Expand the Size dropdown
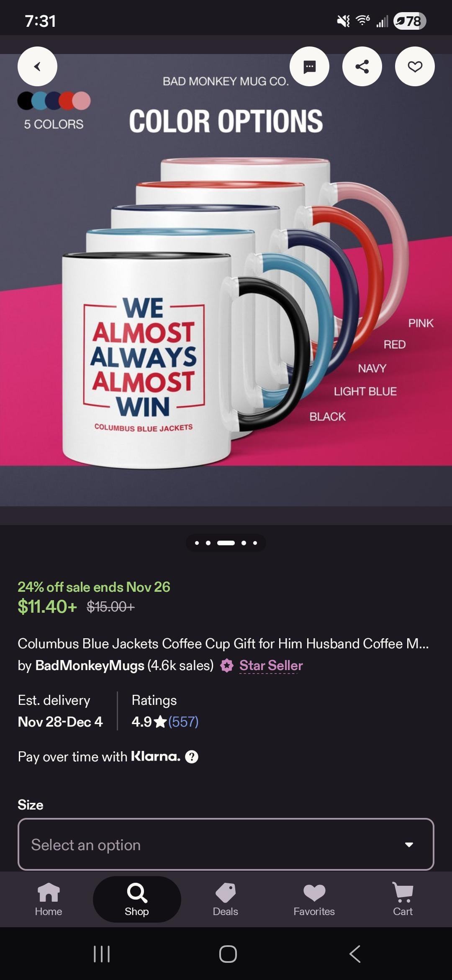The height and width of the screenshot is (980, 452). 226,844
